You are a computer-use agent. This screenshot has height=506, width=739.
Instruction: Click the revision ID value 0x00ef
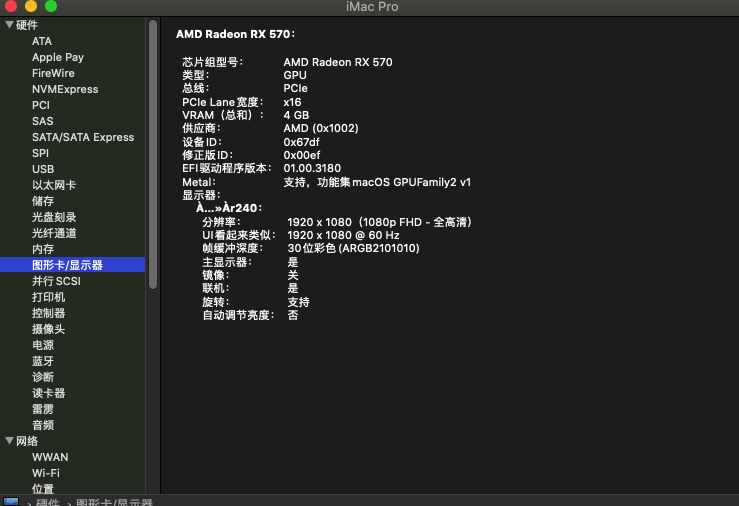(x=302, y=155)
